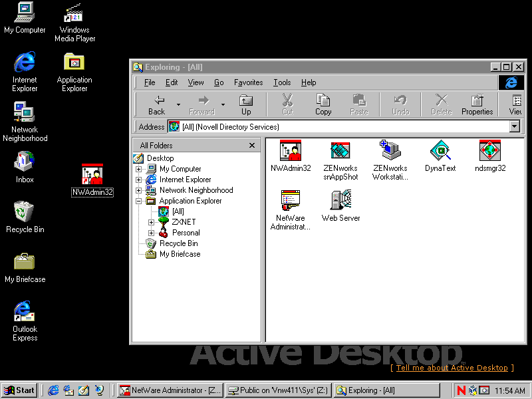Image resolution: width=532 pixels, height=399 pixels.
Task: Open the View menu
Action: (196, 82)
